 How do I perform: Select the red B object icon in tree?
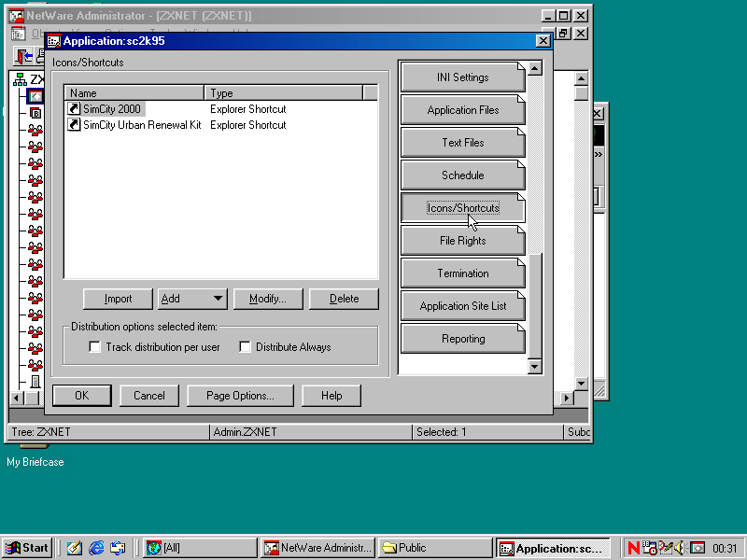35,113
